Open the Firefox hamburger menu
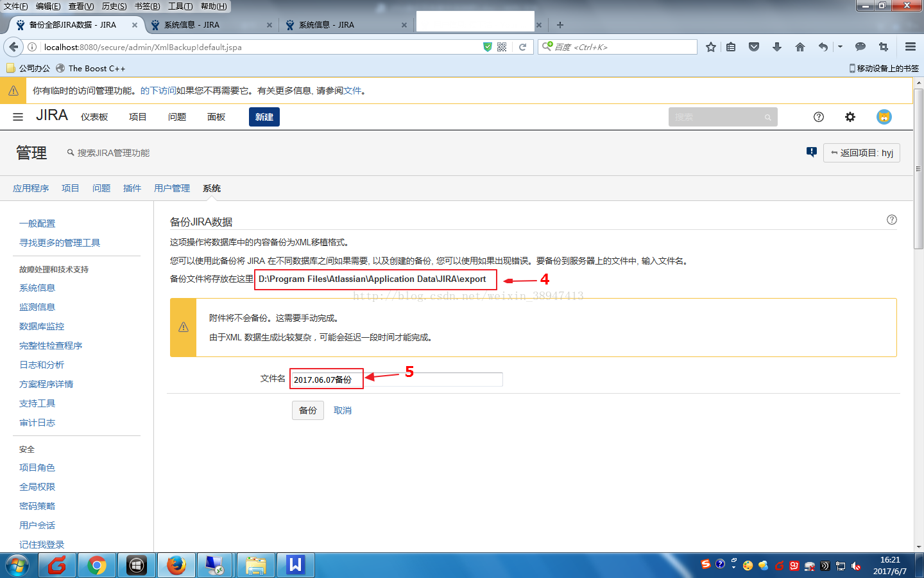 coord(911,47)
